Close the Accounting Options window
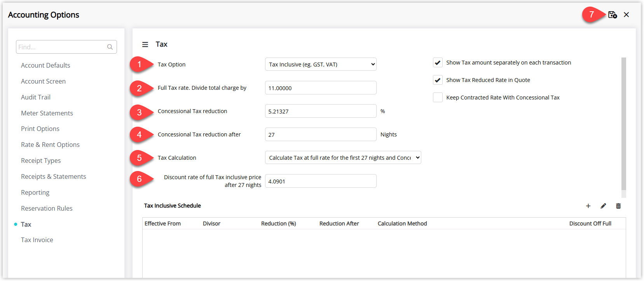 click(626, 15)
